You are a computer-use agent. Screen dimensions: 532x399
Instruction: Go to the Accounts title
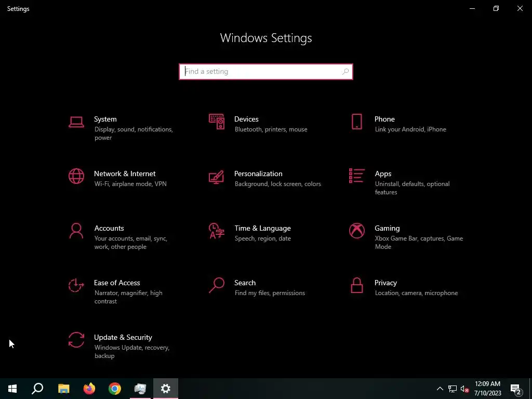pyautogui.click(x=109, y=229)
